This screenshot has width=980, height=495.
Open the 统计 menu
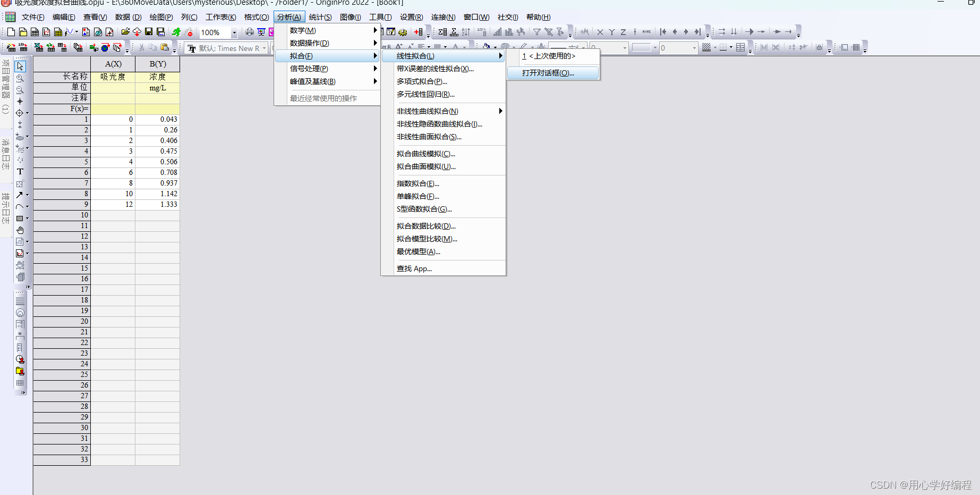click(320, 17)
